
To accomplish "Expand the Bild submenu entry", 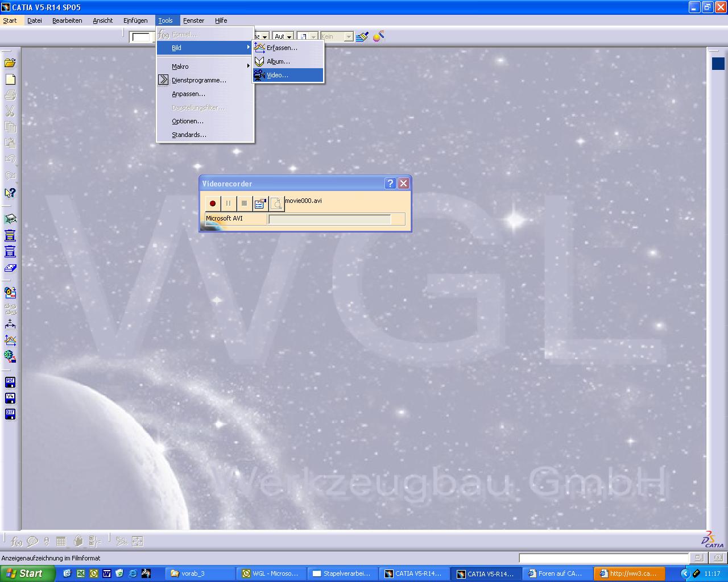I will 205,48.
